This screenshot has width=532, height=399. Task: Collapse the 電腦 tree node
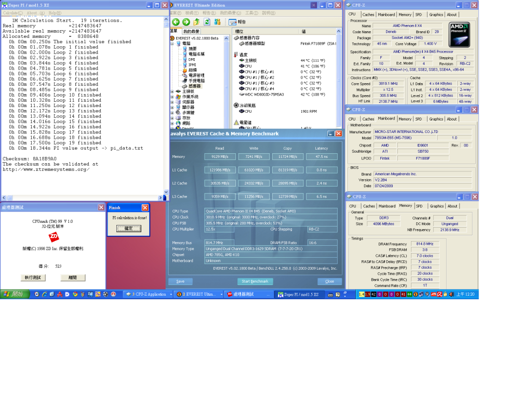[172, 44]
